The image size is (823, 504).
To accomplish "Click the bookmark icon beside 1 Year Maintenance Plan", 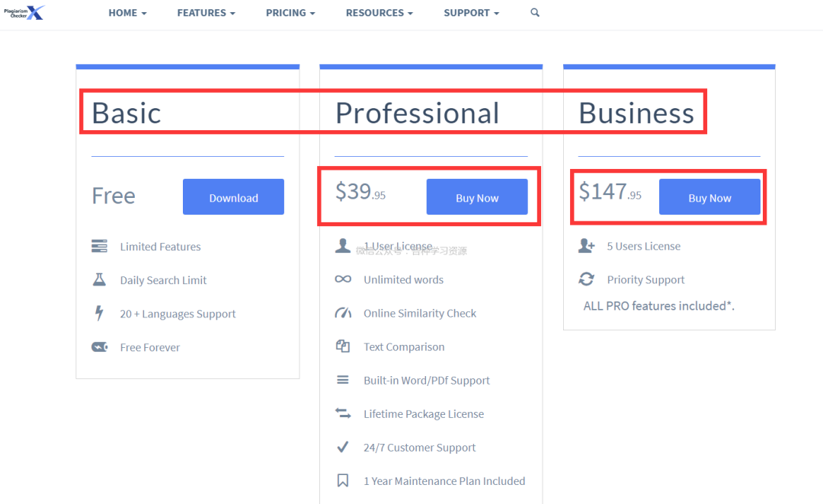I will [x=343, y=480].
